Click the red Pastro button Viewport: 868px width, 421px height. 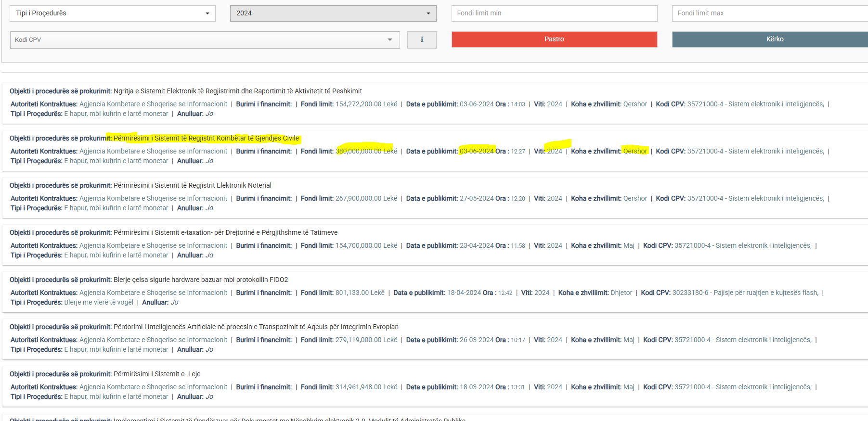pos(554,39)
